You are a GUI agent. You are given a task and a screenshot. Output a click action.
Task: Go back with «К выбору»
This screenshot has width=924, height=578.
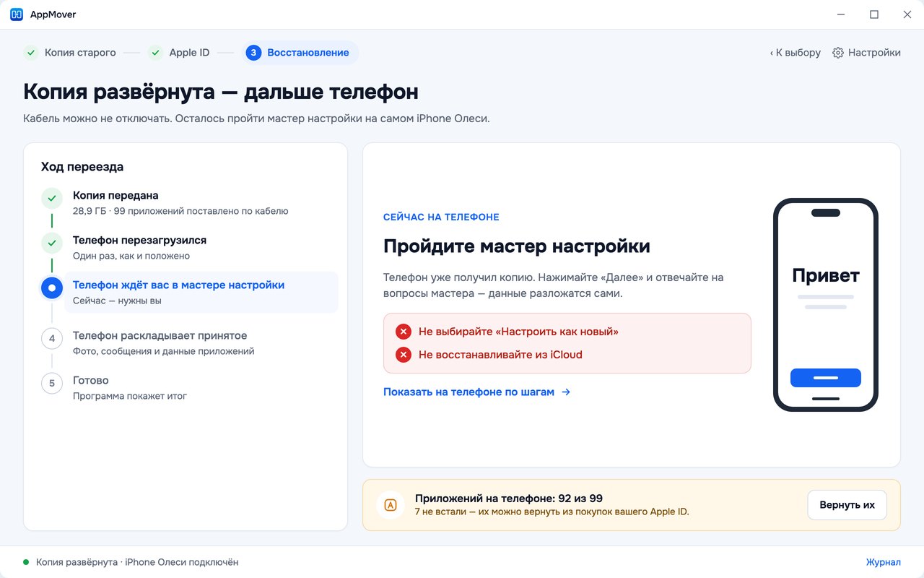(x=796, y=53)
